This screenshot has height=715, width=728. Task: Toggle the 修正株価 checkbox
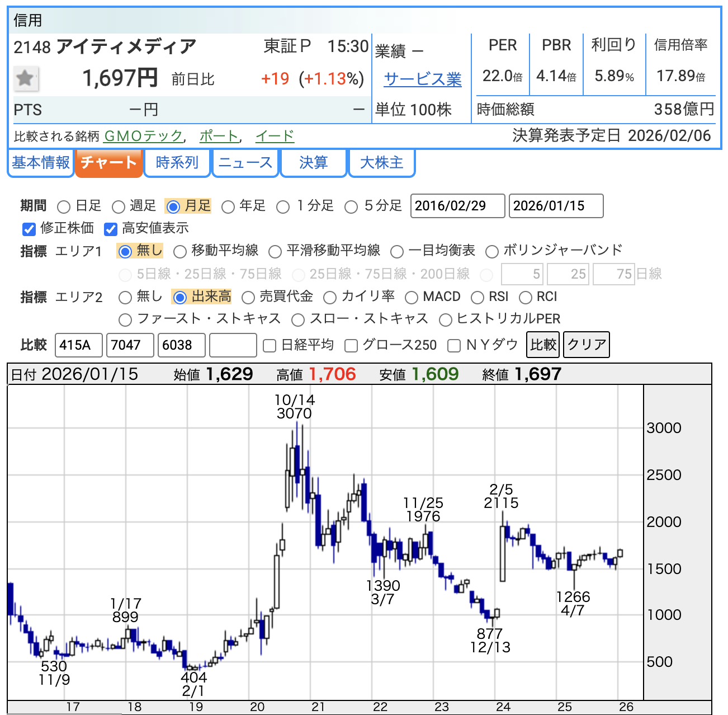29,229
